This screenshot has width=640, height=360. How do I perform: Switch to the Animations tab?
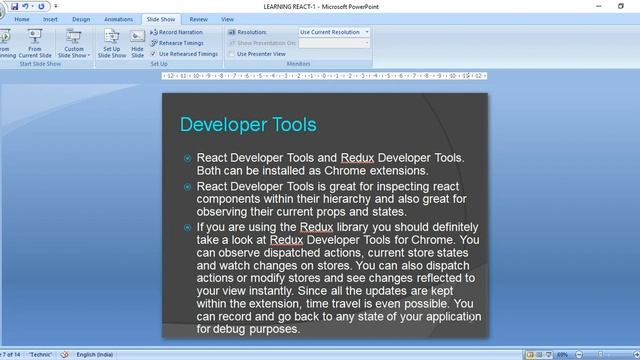point(118,19)
